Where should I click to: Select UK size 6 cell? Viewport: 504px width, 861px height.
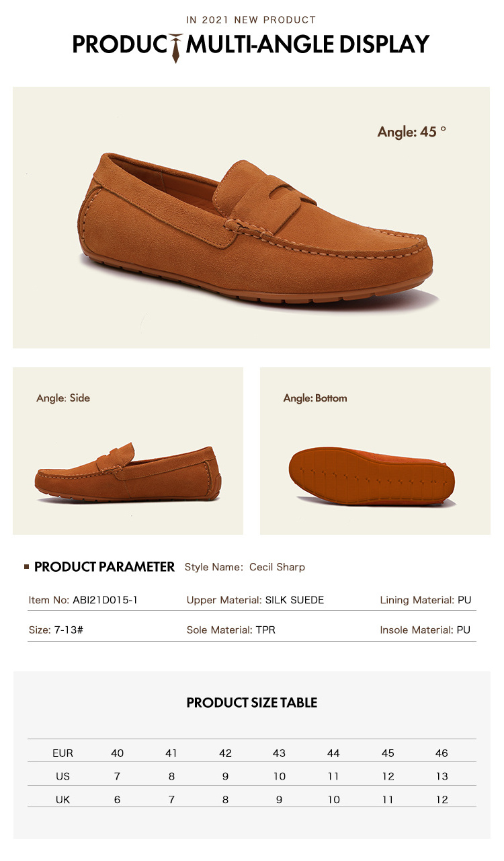(118, 800)
